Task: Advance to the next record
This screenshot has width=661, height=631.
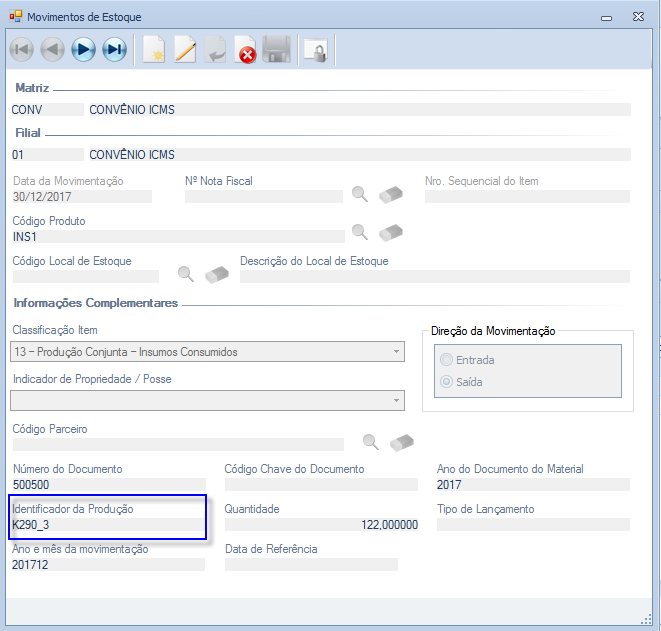Action: click(83, 50)
